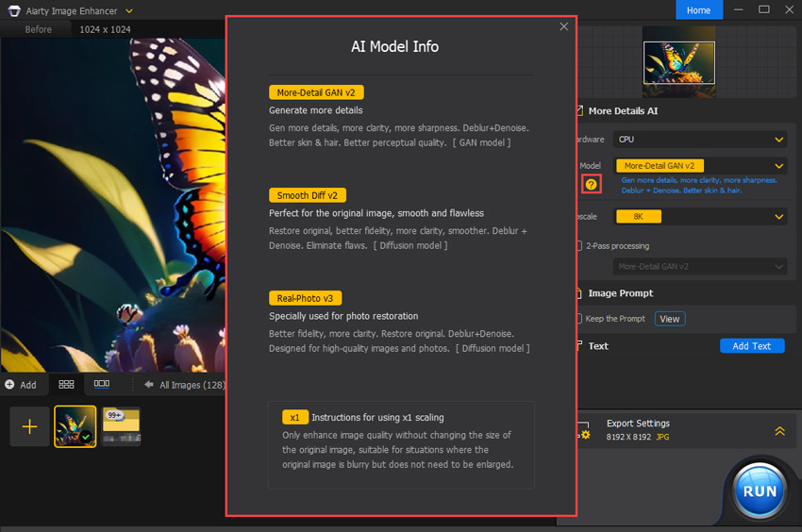
Task: Click the AI Model Info dialog title
Action: (394, 46)
